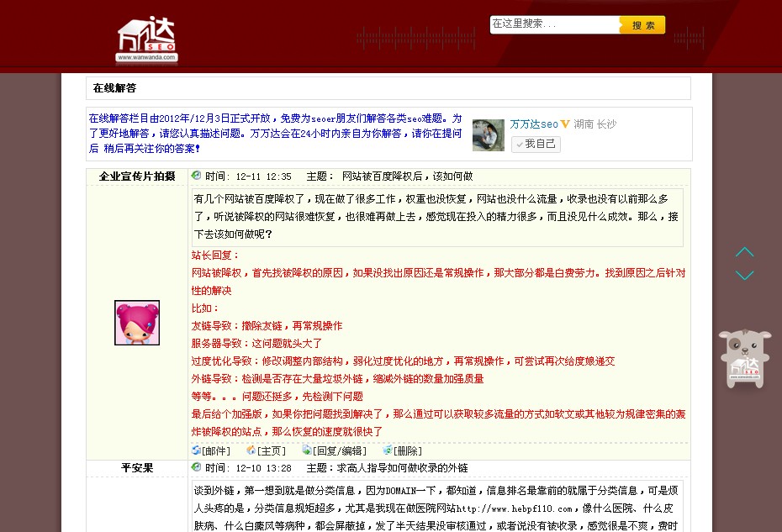Screen dimensions: 782x532
Task: Click the time icon of 12-11 post
Action: pos(197,176)
